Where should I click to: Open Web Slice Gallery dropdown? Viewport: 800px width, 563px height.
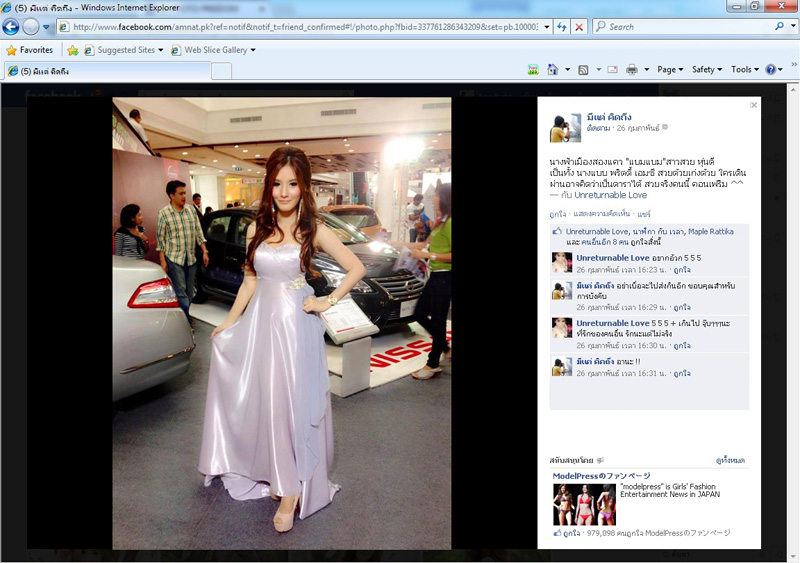[214, 50]
